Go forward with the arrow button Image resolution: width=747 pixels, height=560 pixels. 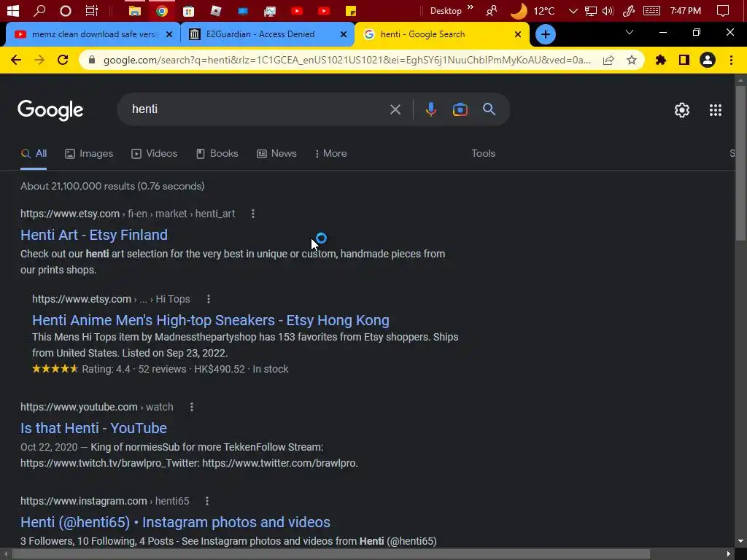coord(39,60)
